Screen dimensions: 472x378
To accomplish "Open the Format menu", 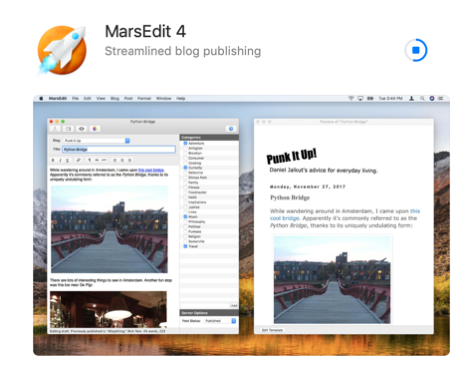I will click(x=144, y=98).
